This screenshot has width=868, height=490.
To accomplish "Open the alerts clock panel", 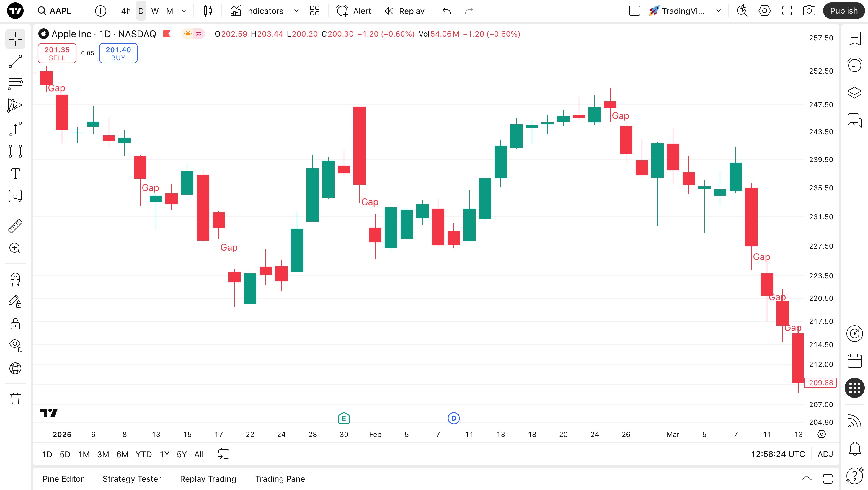I will tap(854, 65).
